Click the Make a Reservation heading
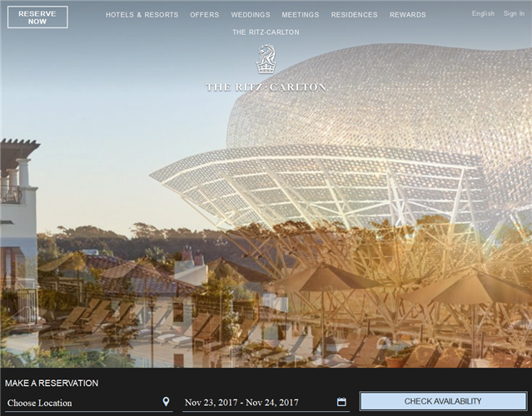Viewport: 532px width, 416px height. [x=52, y=383]
